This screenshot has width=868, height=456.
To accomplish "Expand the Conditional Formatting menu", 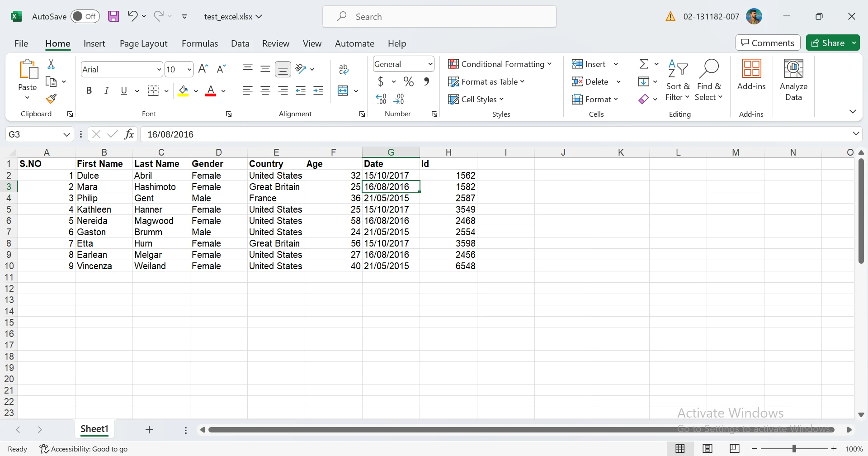I will 500,64.
